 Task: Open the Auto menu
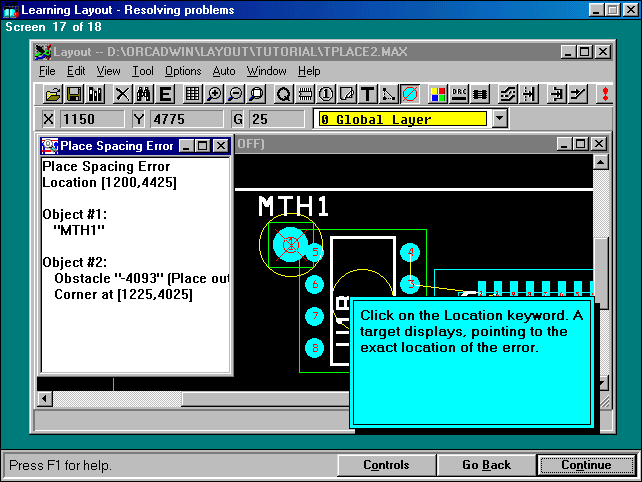[224, 71]
